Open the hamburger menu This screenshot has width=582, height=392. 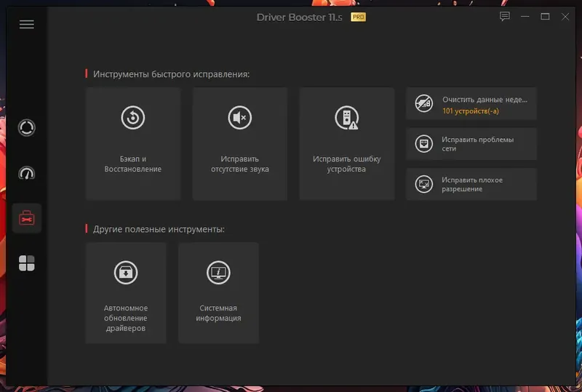[x=26, y=25]
